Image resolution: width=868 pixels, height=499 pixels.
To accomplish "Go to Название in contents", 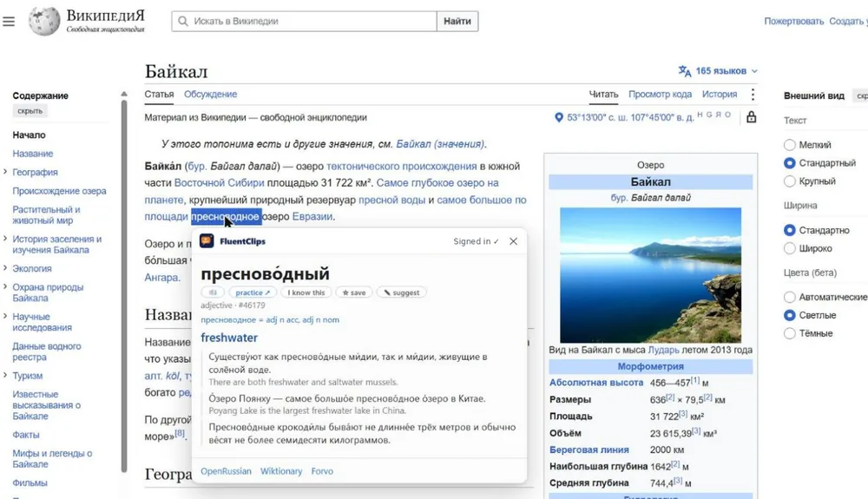I will (33, 154).
